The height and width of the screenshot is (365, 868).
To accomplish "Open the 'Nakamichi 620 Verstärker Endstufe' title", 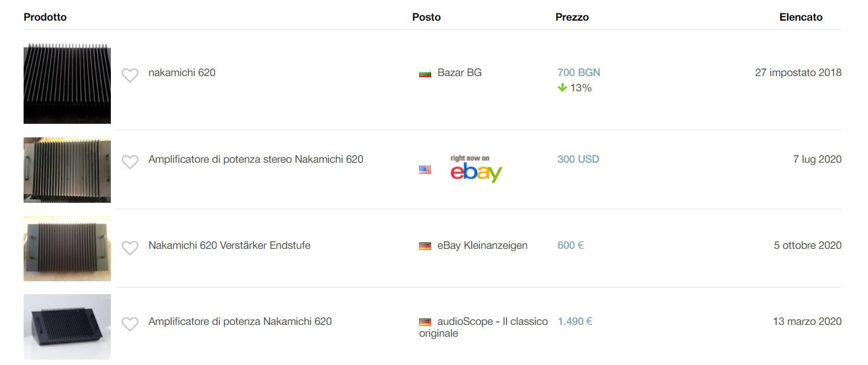I will pos(229,245).
